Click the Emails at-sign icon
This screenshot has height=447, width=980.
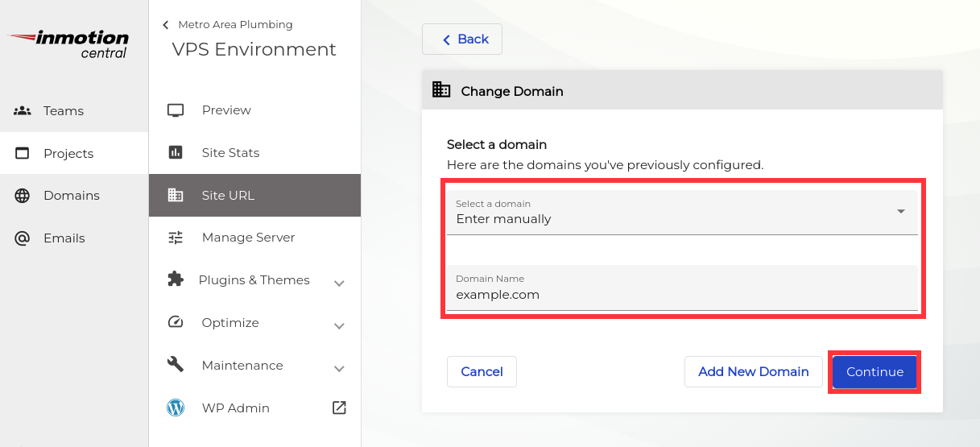[23, 238]
